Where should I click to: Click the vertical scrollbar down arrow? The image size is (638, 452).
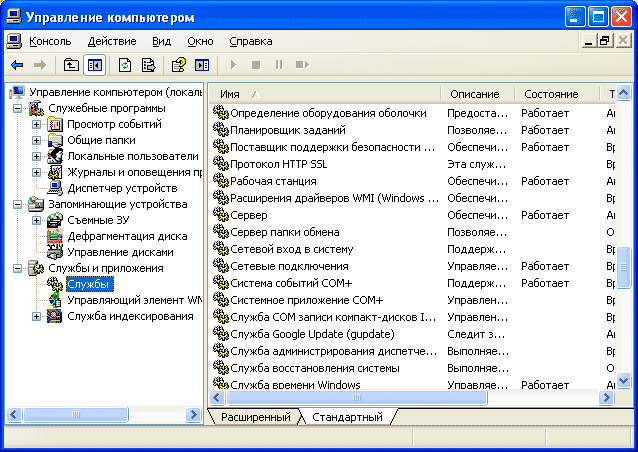tap(623, 381)
